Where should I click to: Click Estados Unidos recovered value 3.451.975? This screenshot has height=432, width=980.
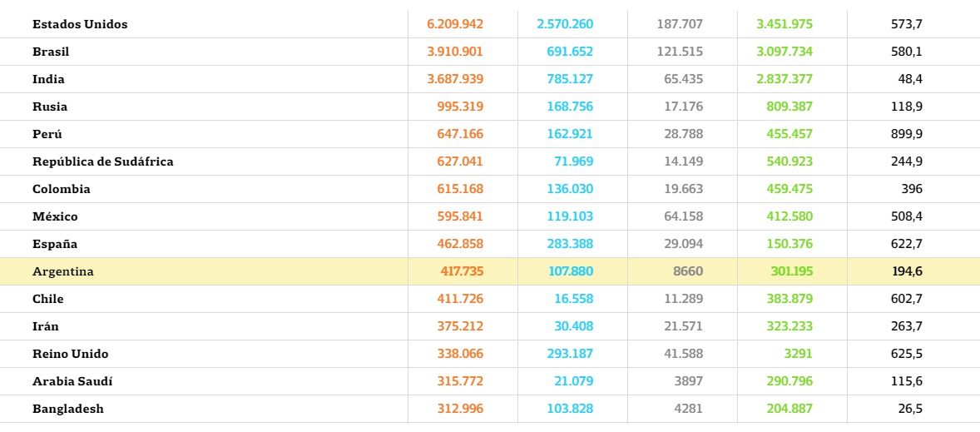pyautogui.click(x=784, y=24)
